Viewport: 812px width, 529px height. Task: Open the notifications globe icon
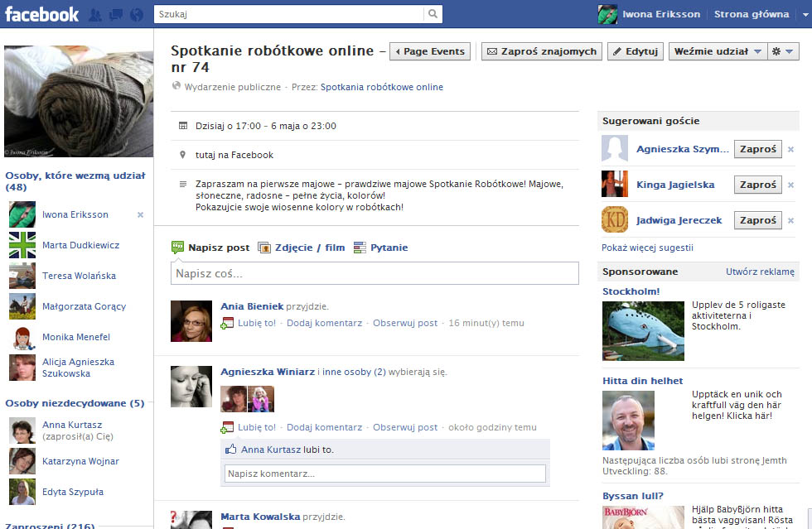pos(137,15)
